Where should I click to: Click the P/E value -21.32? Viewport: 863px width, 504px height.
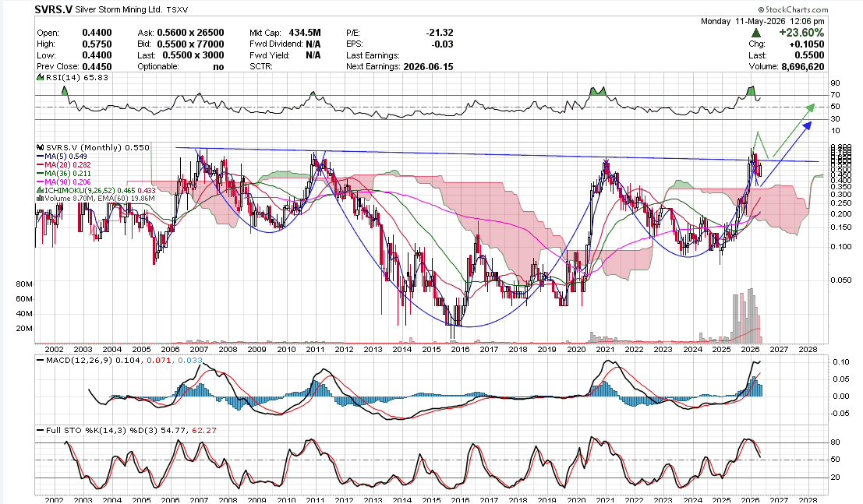click(x=440, y=33)
